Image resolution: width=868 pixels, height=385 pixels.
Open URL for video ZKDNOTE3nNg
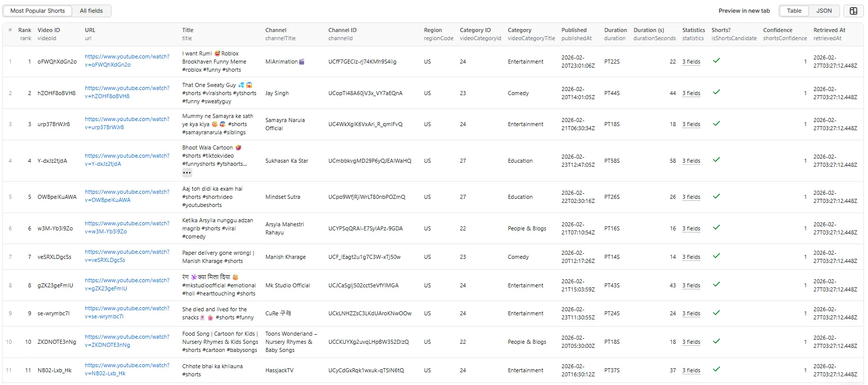[127, 341]
